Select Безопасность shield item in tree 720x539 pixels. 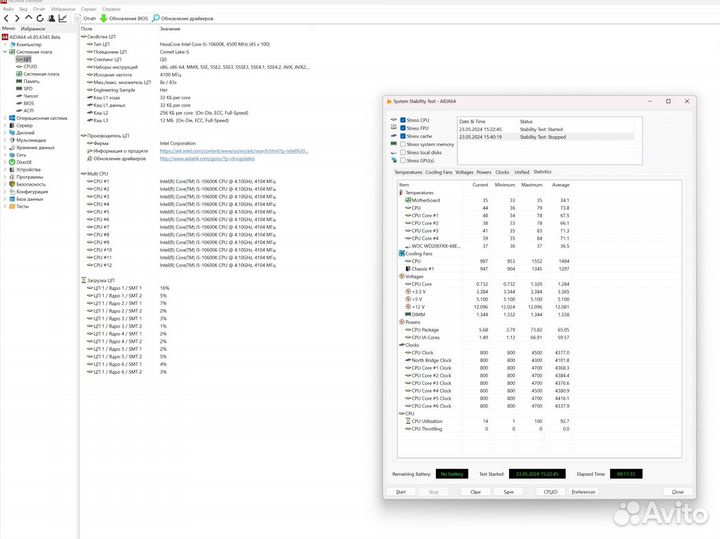30,184
